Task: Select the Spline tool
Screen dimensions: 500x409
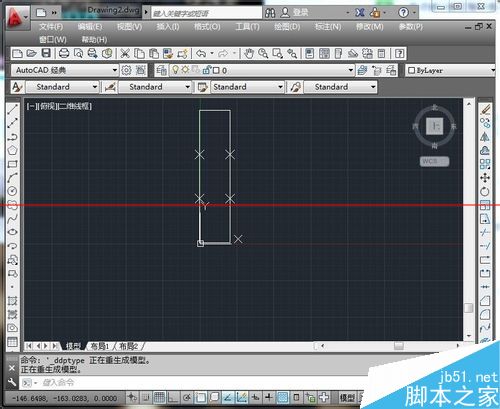Action: 12,218
